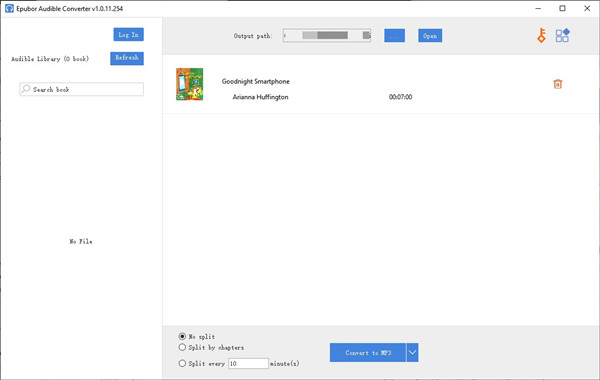Click the orange key registration icon
The width and height of the screenshot is (600, 380).
tap(541, 35)
